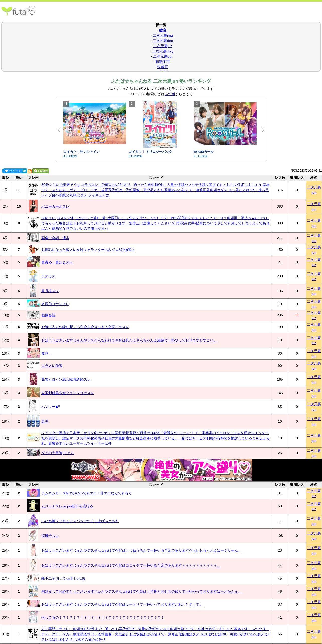The height and width of the screenshot is (644, 322).
Task: Open thread アスカス
Action: tap(48, 276)
